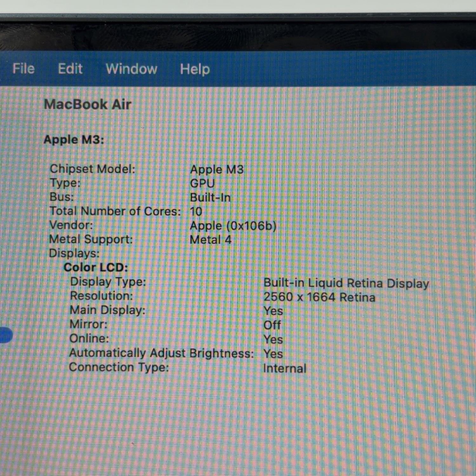Screen dimensions: 476x476
Task: Click the "Display Type:" label
Action: click(108, 281)
